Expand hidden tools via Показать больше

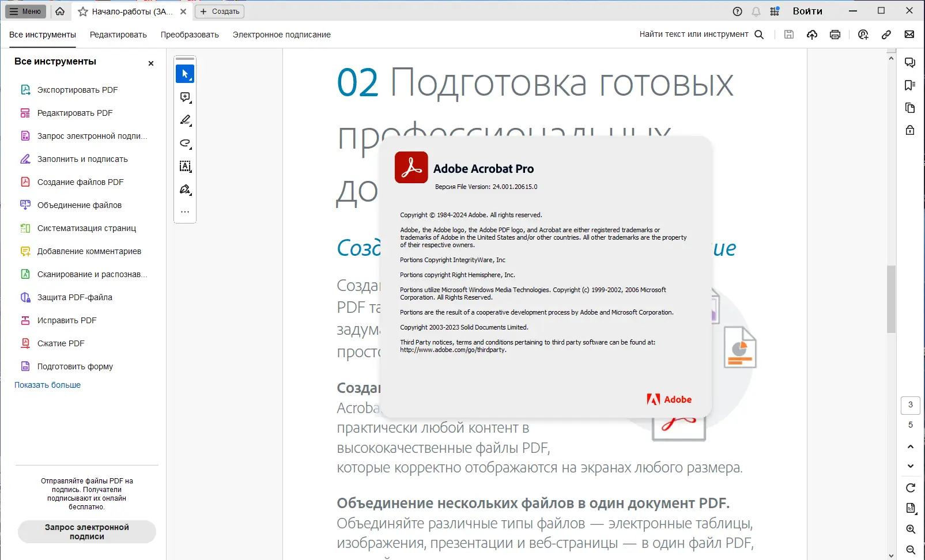[47, 385]
